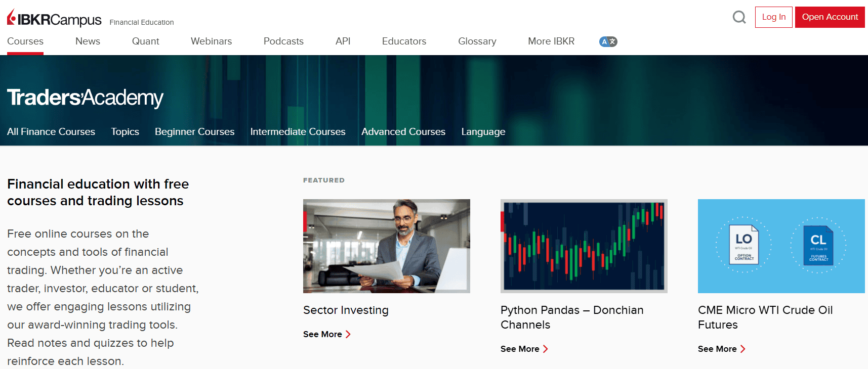This screenshot has height=369, width=868.
Task: Expand the Topics submenu
Action: click(125, 132)
